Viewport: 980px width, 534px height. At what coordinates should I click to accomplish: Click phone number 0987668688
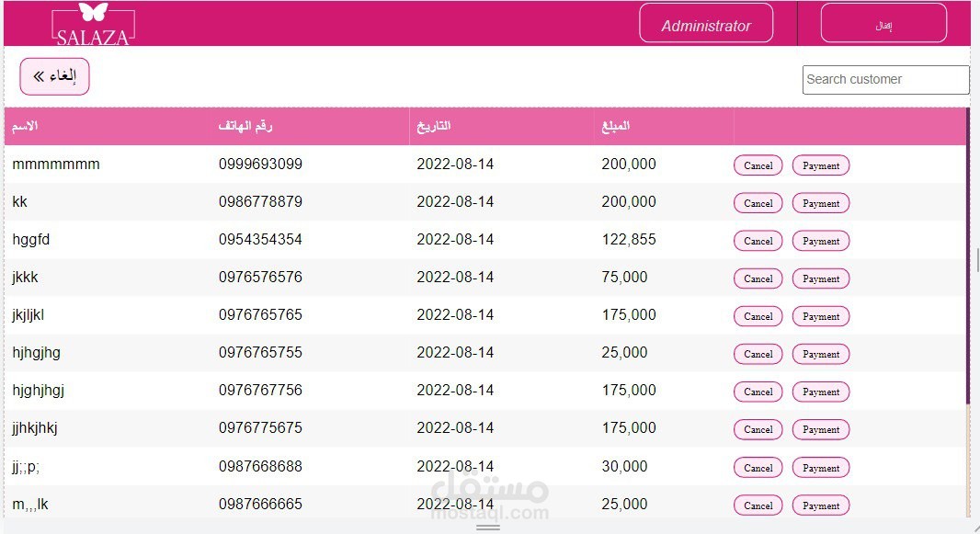(x=260, y=467)
